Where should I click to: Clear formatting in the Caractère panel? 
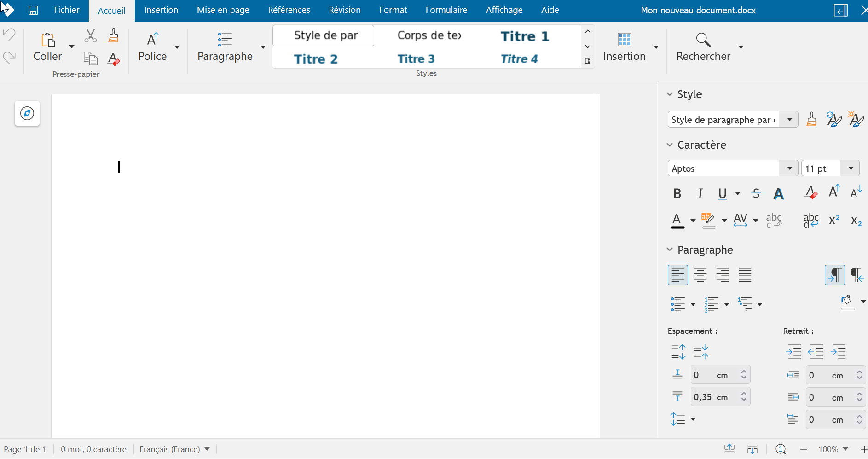tap(811, 192)
